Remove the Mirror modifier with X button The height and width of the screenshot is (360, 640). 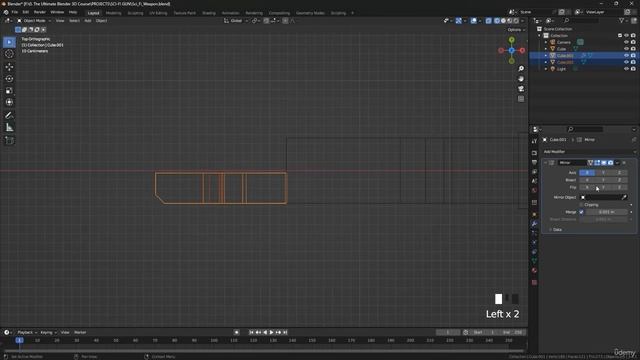(x=624, y=163)
